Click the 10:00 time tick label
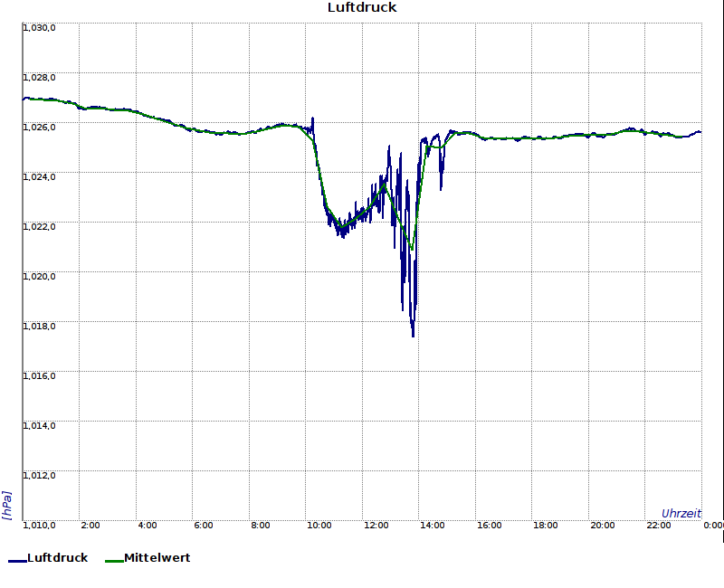Image resolution: width=724 pixels, height=588 pixels. click(319, 526)
